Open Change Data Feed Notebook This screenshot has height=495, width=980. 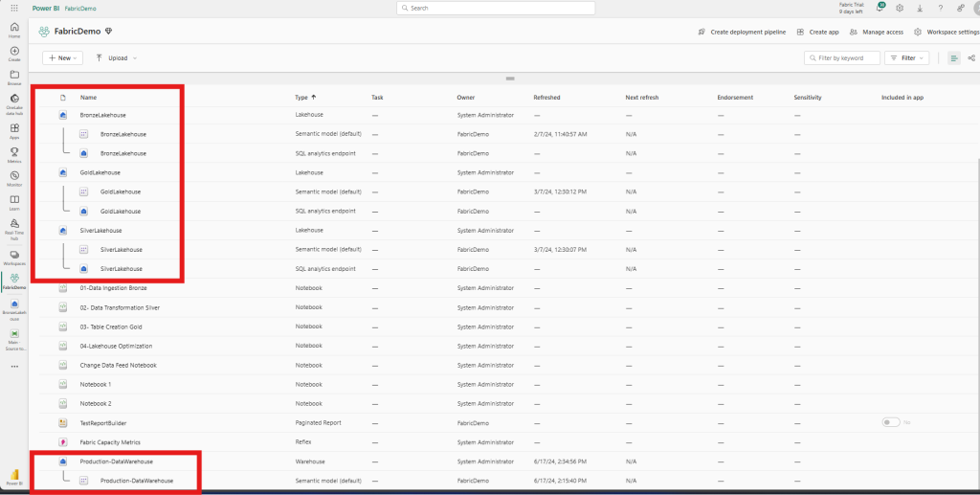[118, 365]
